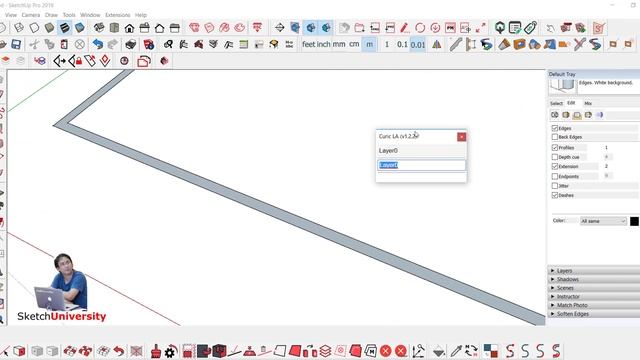
Task: Expand the Match Photo tray panel
Action: pos(594,305)
